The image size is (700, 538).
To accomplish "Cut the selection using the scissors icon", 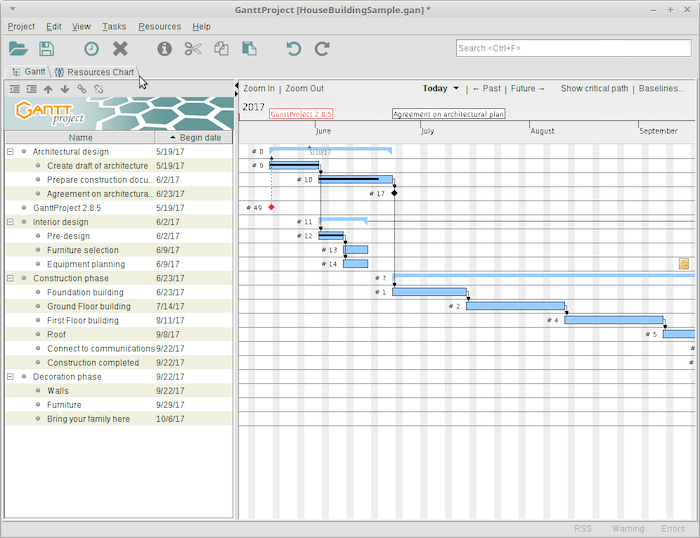I will 193,48.
